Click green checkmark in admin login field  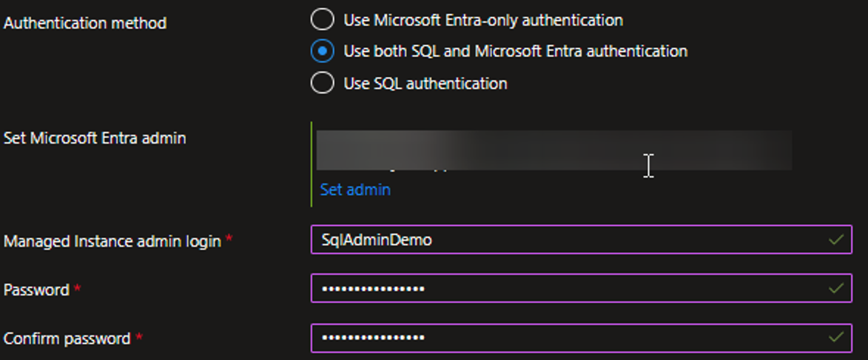coord(836,240)
